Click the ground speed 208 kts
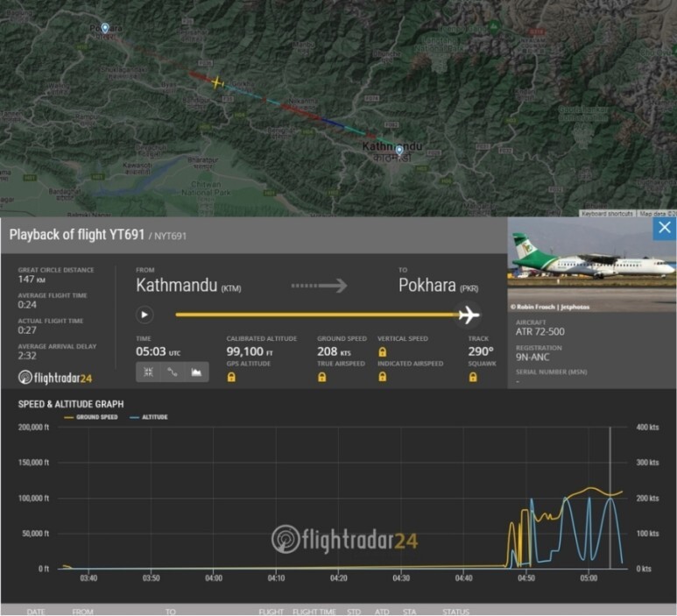This screenshot has width=677, height=616. 335,351
